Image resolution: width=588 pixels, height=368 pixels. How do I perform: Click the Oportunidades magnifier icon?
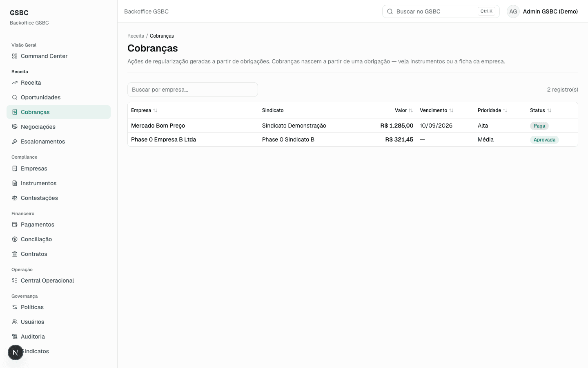click(x=15, y=97)
